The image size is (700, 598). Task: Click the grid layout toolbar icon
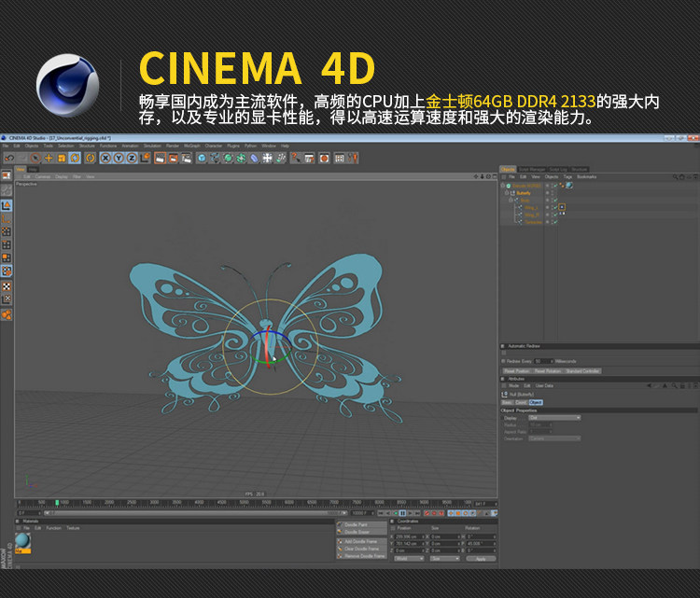pyautogui.click(x=340, y=158)
